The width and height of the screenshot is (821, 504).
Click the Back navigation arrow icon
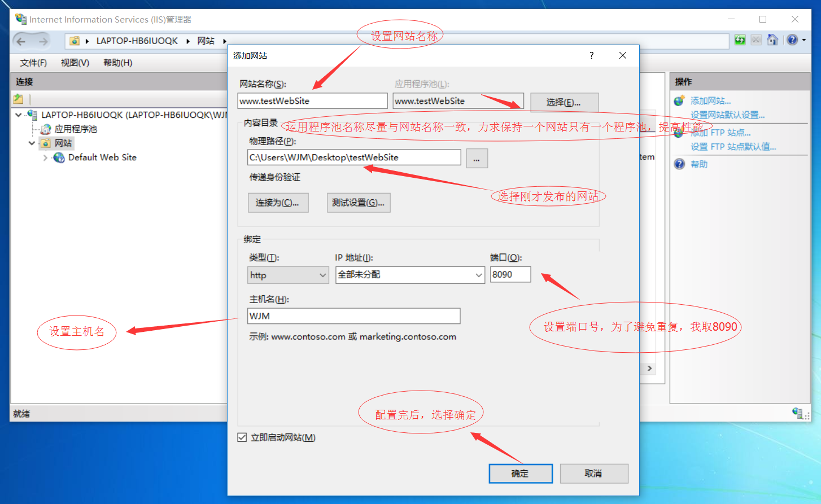coord(21,40)
